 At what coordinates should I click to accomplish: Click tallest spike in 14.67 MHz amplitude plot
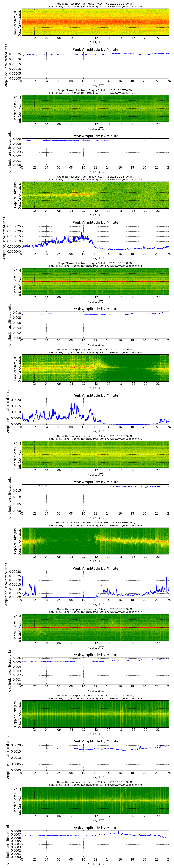click(167, 577)
